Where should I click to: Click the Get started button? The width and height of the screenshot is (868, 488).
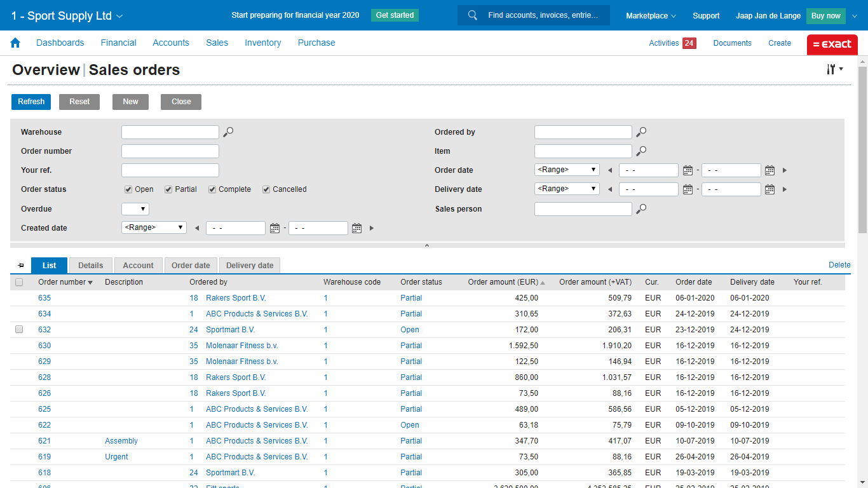pos(395,15)
